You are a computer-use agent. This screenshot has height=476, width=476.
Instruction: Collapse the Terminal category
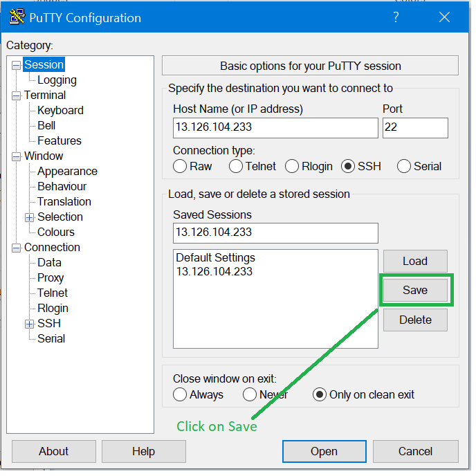[x=17, y=95]
